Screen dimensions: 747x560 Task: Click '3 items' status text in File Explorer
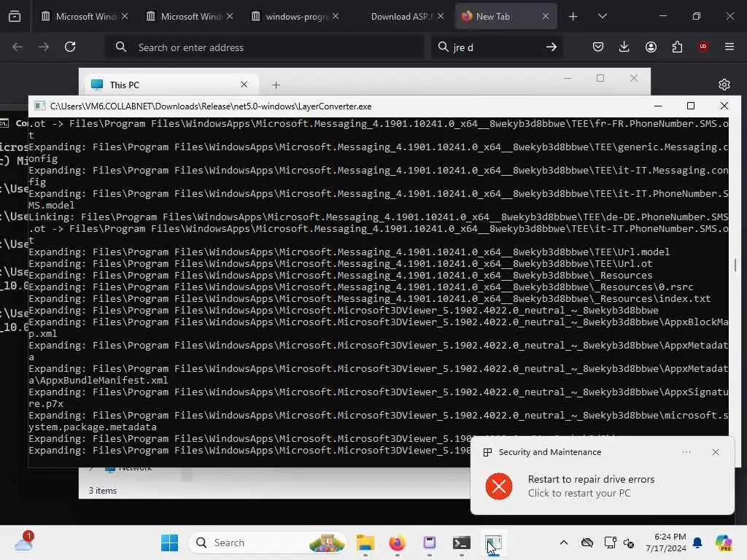103,491
